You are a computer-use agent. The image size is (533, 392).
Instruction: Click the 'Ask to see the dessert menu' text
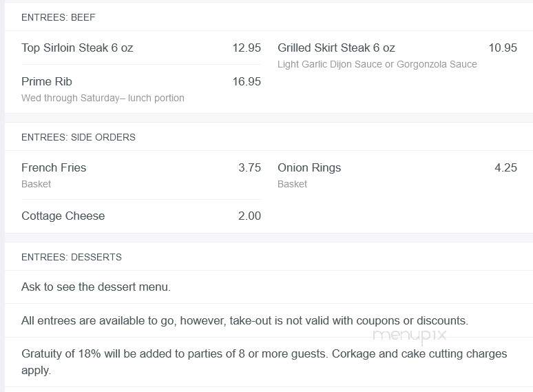click(96, 287)
